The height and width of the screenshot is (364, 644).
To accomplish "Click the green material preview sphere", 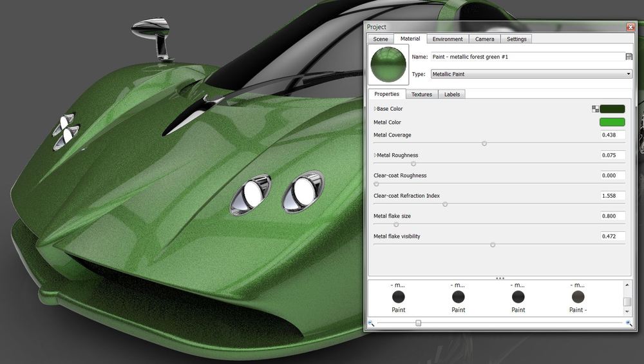I will click(x=389, y=66).
